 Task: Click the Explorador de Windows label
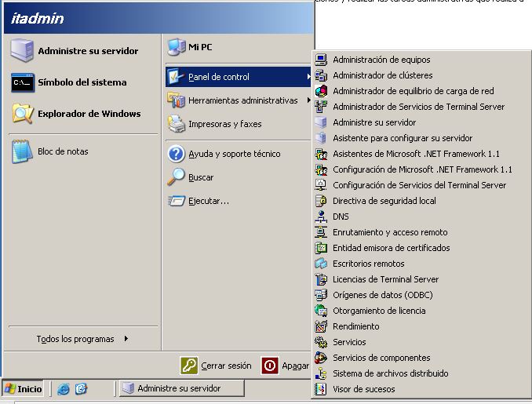(89, 114)
